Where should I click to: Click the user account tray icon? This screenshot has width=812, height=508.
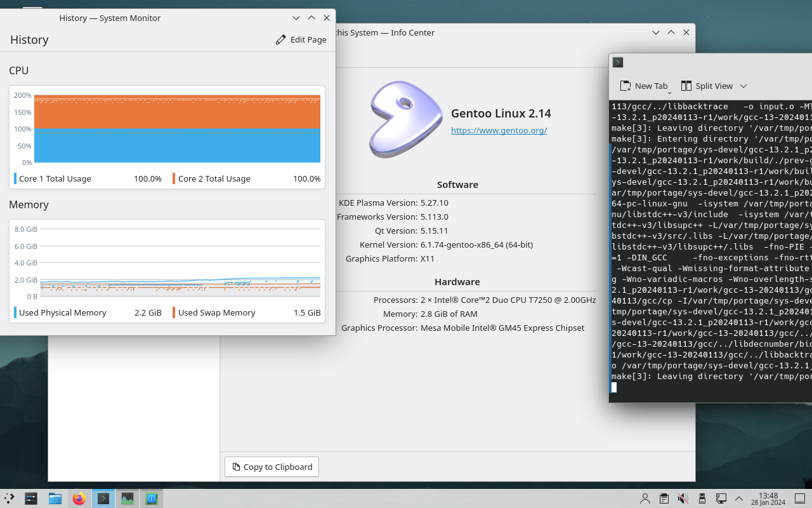645,498
